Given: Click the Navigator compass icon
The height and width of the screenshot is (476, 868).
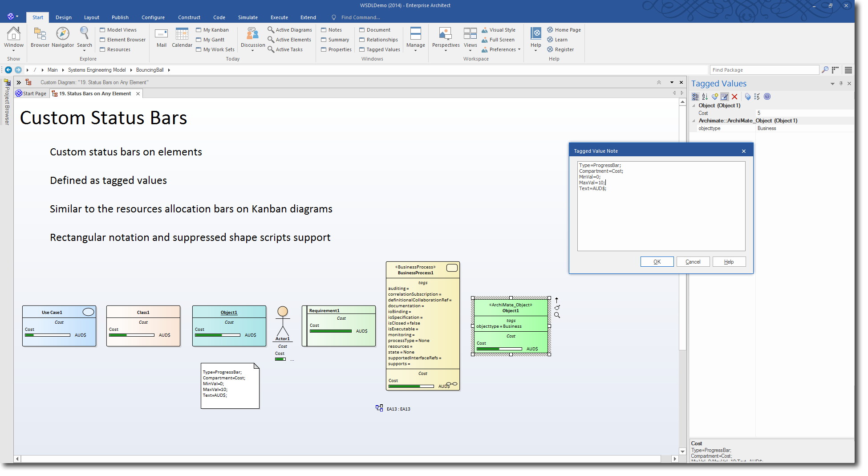Looking at the screenshot, I should click(x=63, y=34).
